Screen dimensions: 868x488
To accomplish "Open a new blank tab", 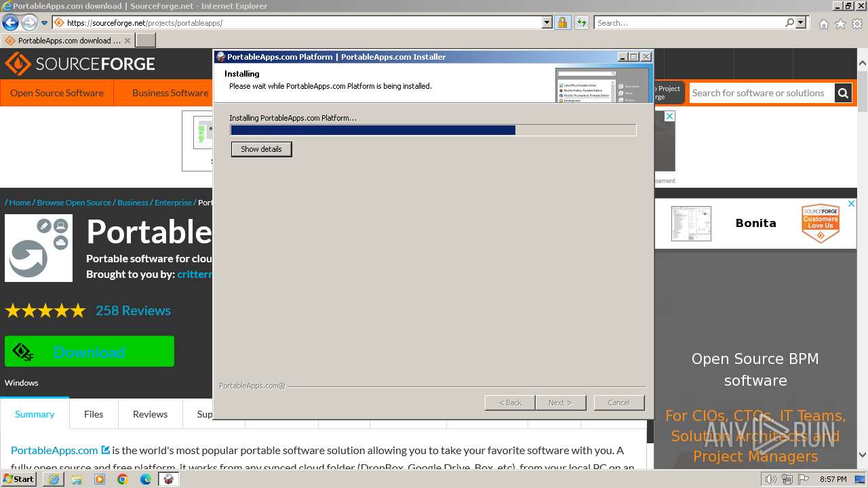I will (x=145, y=40).
